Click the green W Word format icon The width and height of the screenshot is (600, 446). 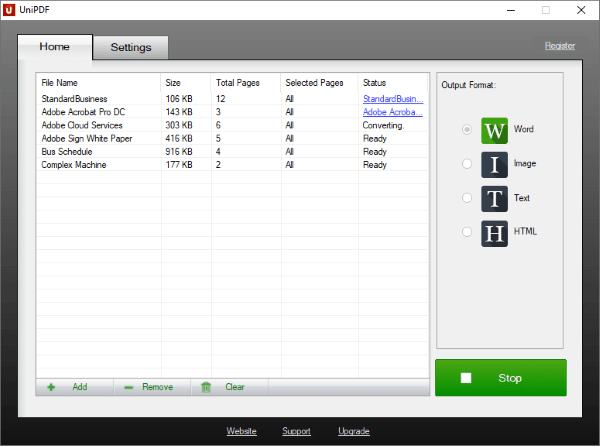click(x=494, y=130)
